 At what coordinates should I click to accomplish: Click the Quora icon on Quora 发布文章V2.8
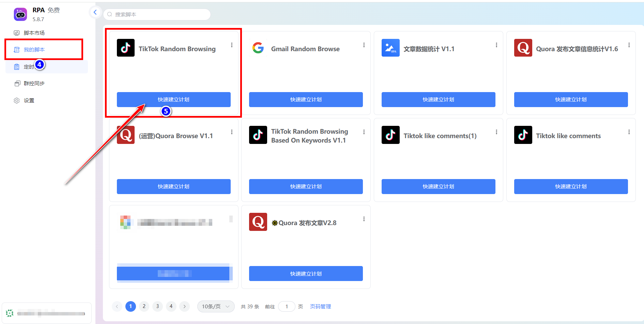[x=258, y=222]
